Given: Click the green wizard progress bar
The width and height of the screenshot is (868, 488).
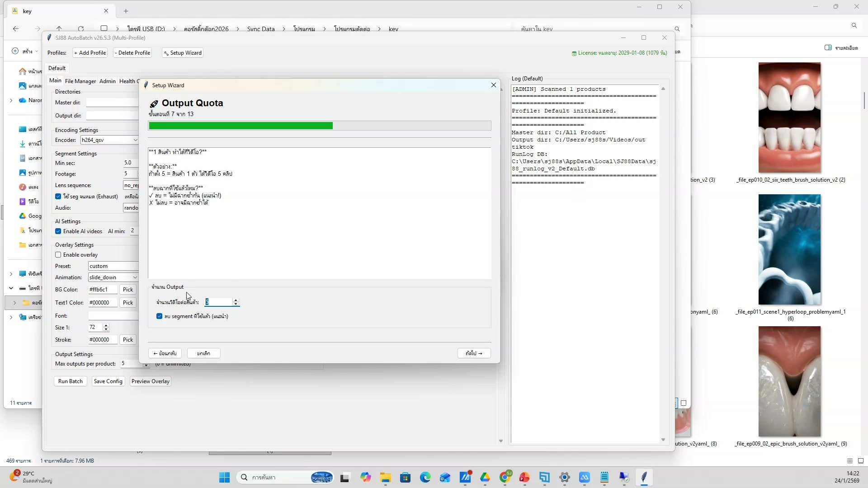Looking at the screenshot, I should click(241, 126).
